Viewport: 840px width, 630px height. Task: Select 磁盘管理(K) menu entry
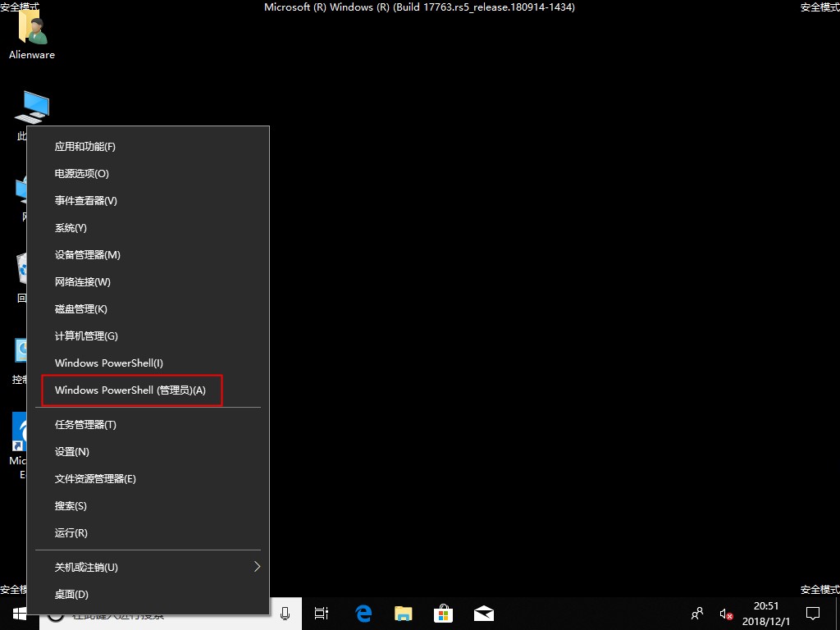[x=81, y=308]
